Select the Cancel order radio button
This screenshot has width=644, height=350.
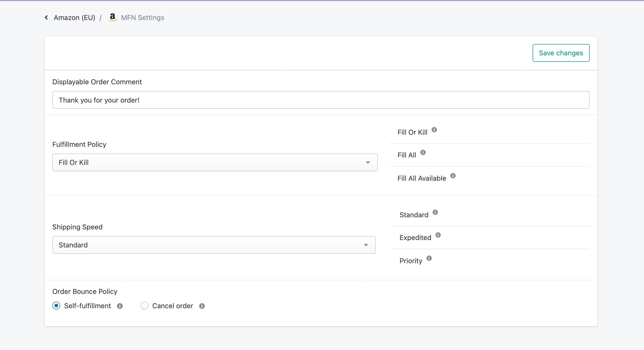tap(144, 306)
